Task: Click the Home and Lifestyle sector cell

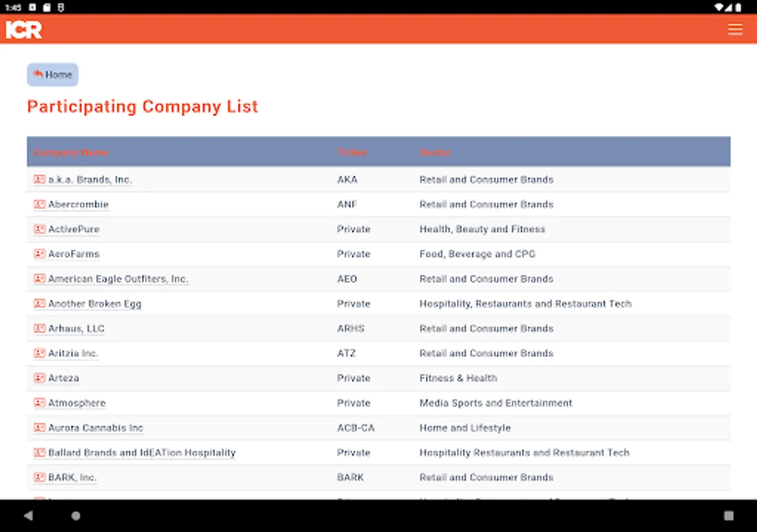Action: coord(465,428)
